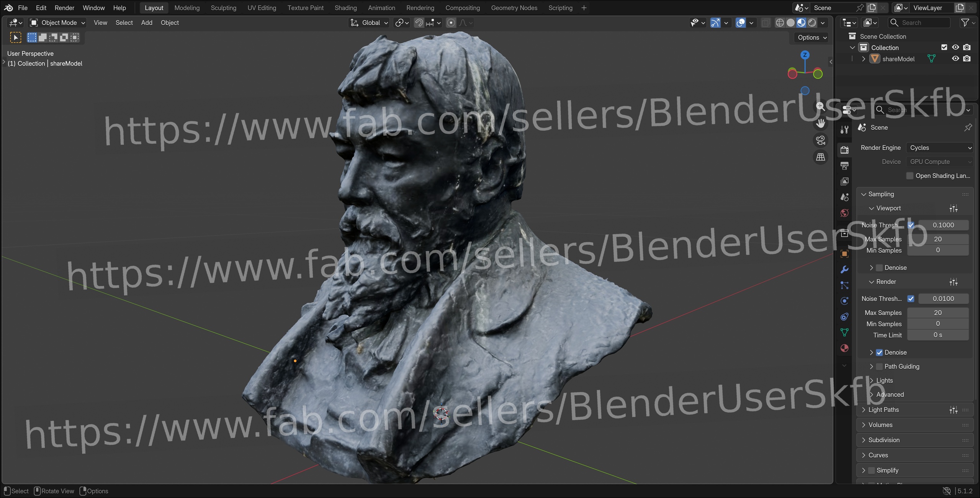Image resolution: width=980 pixels, height=498 pixels.
Task: Click the Z axis on navigation gizmo
Action: 805,55
